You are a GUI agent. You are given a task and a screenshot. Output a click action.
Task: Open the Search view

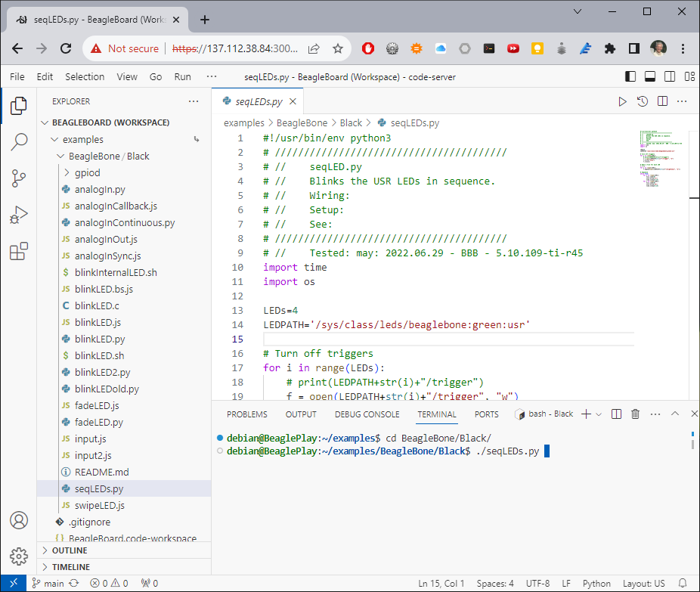(x=18, y=142)
